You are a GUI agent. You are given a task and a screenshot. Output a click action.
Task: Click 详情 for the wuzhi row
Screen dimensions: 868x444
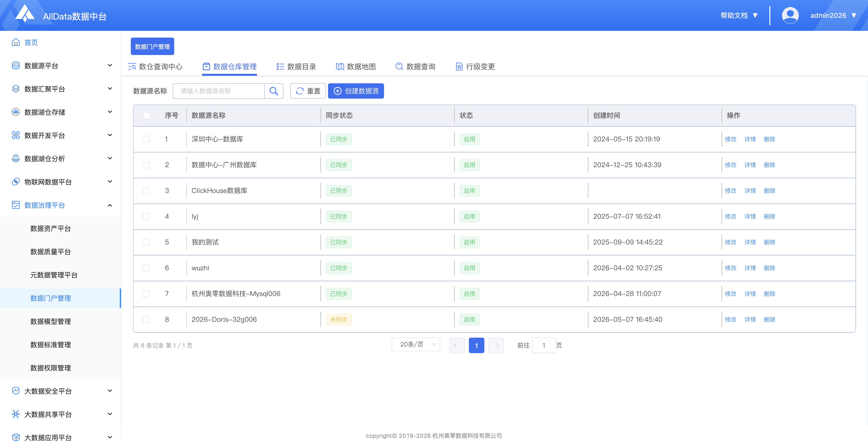click(750, 268)
